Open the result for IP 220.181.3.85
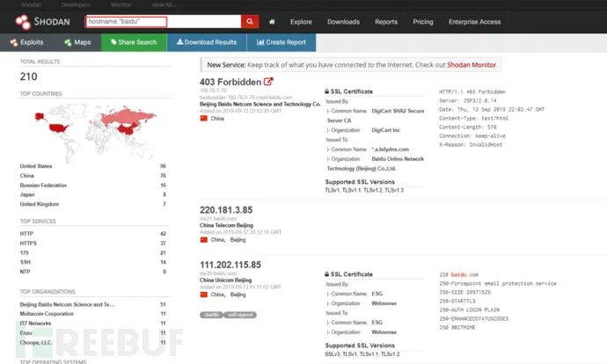This screenshot has height=364, width=607. point(226,210)
